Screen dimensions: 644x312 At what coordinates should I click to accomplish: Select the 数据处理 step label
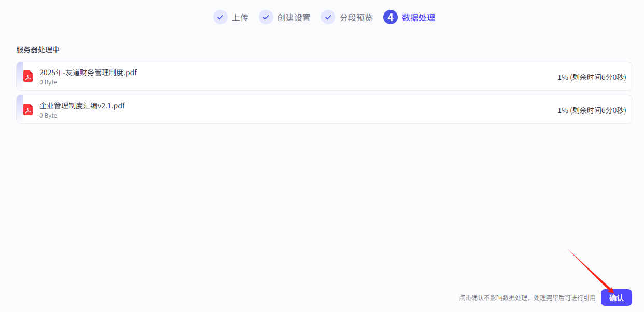418,18
